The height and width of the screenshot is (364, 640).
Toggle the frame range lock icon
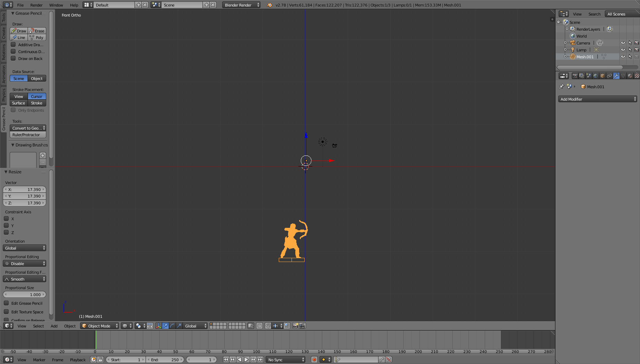coord(100,360)
